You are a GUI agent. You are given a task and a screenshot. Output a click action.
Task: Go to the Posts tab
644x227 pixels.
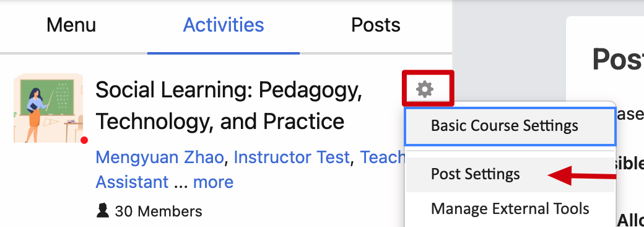click(376, 25)
